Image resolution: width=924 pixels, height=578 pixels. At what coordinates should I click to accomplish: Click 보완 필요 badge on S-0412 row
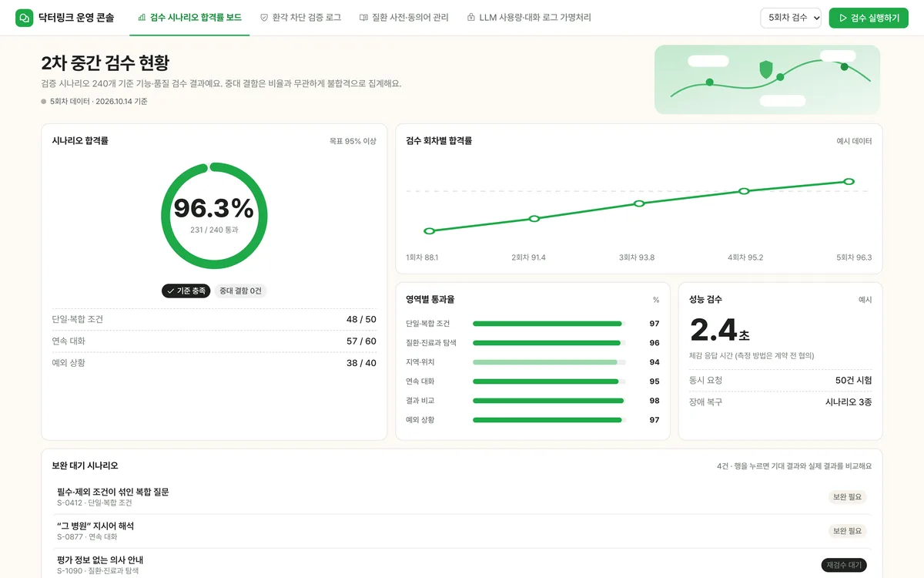[847, 497]
